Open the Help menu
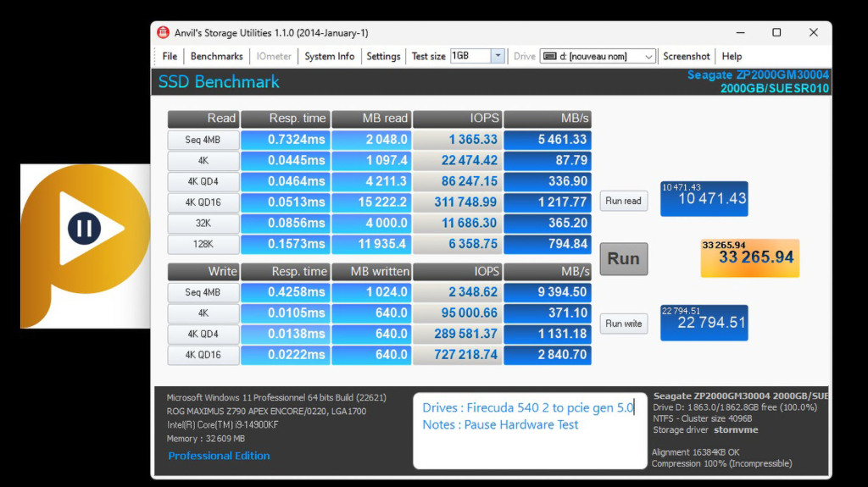 click(732, 56)
